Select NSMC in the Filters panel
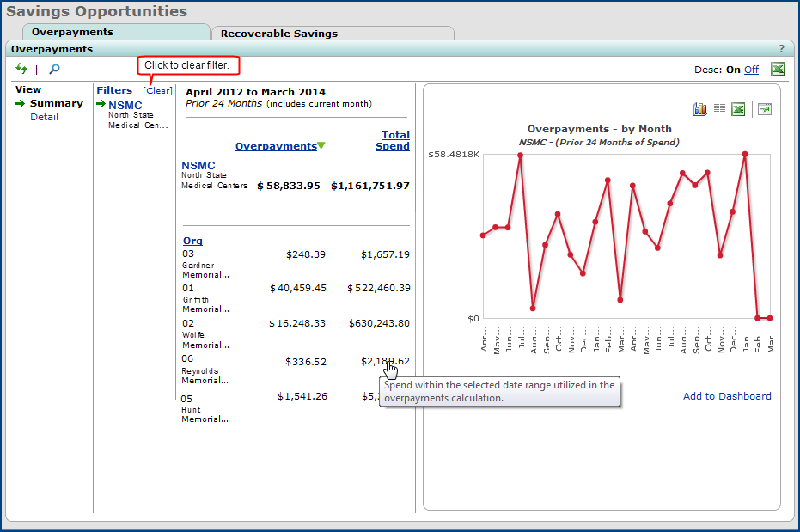800x532 pixels. point(125,105)
